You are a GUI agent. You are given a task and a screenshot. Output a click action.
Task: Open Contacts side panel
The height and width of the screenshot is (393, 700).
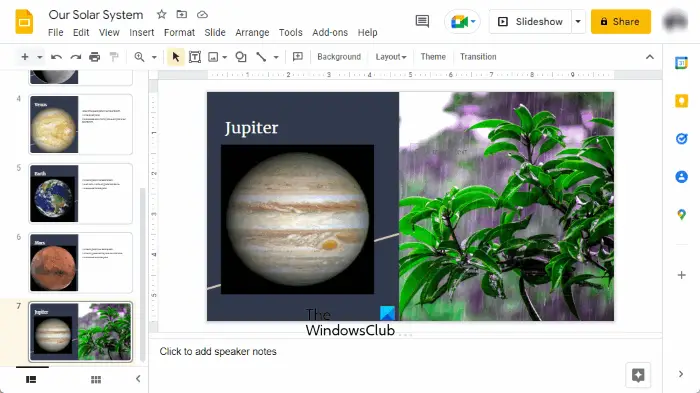[x=681, y=177]
